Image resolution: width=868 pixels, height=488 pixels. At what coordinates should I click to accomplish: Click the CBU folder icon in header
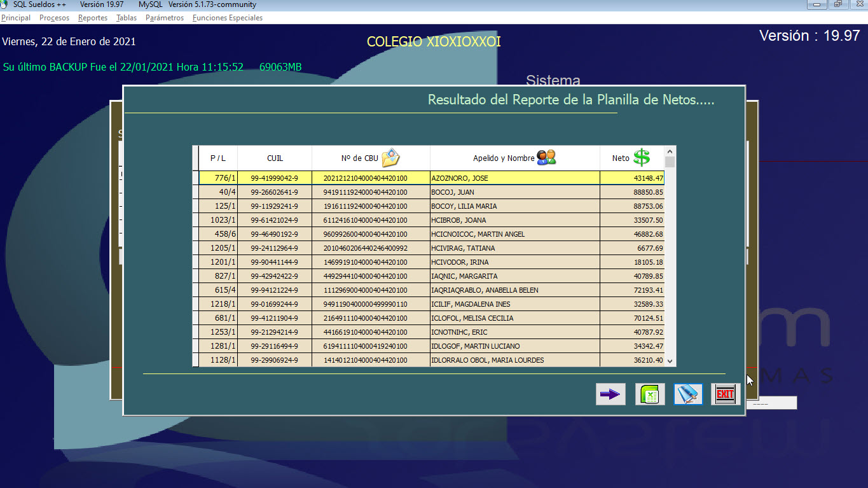pos(390,157)
